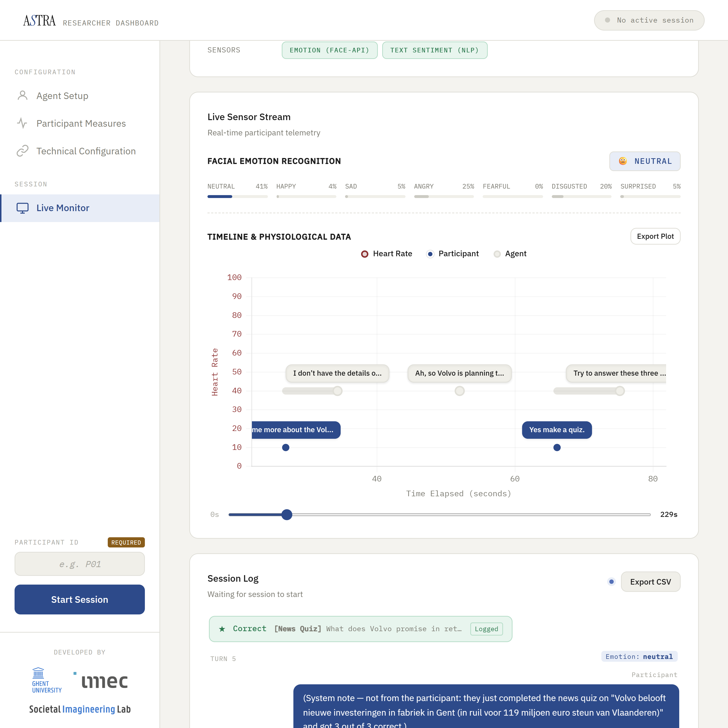Click the Session Log heading
The height and width of the screenshot is (728, 728).
point(233,579)
